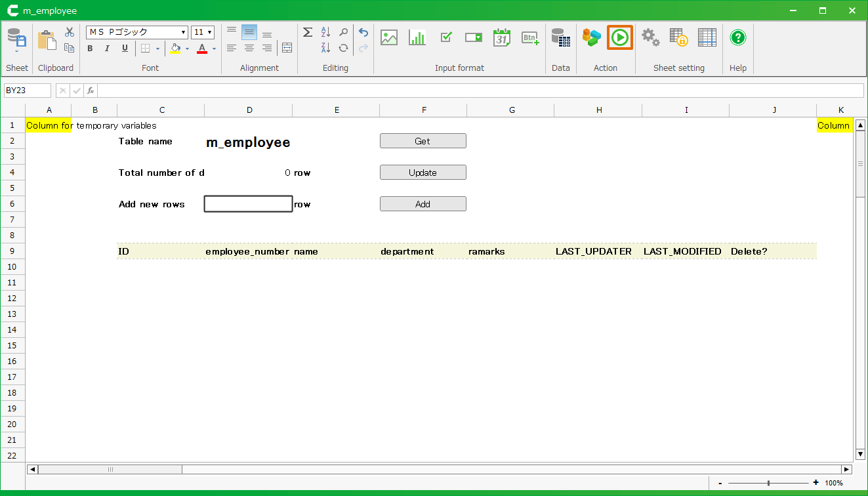Click the Add new rows input cell
Screen dimensions: 868x496
click(248, 204)
